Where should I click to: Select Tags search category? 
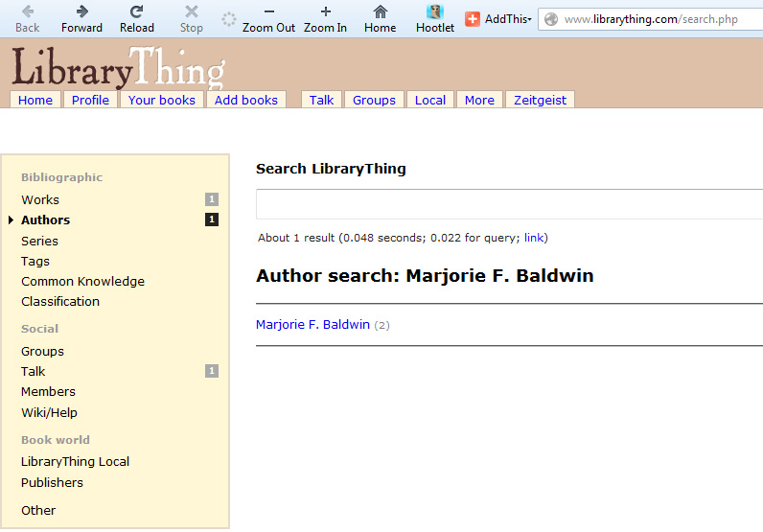click(x=35, y=262)
